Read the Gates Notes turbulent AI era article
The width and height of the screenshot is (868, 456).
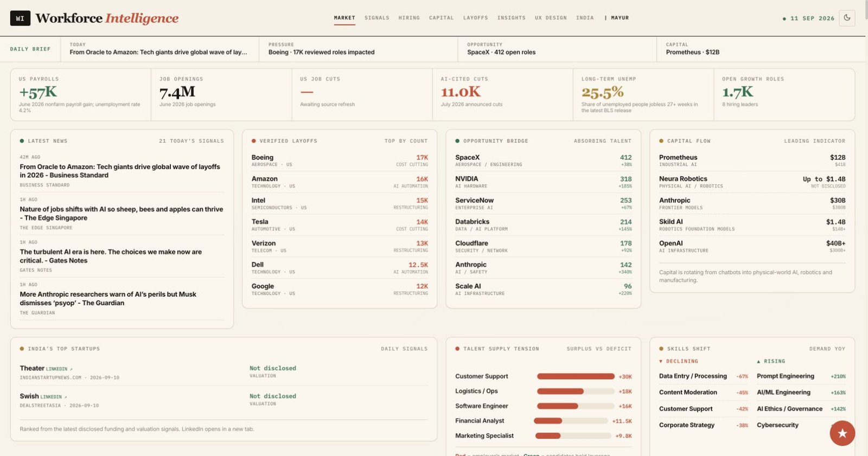(122, 256)
